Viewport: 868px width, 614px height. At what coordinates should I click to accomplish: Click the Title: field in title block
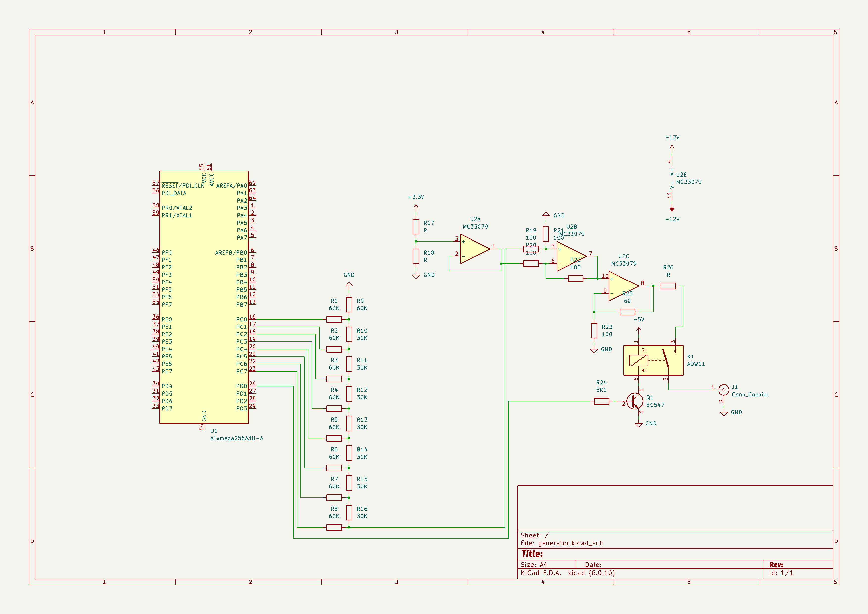click(532, 554)
